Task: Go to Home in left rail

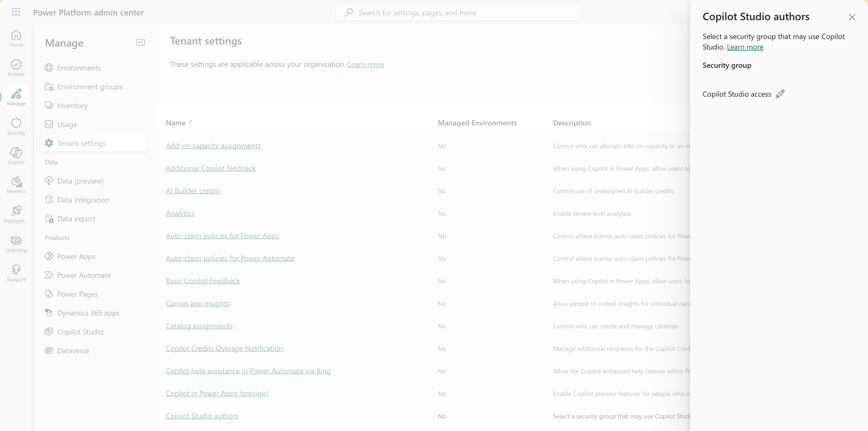Action: pyautogui.click(x=16, y=38)
